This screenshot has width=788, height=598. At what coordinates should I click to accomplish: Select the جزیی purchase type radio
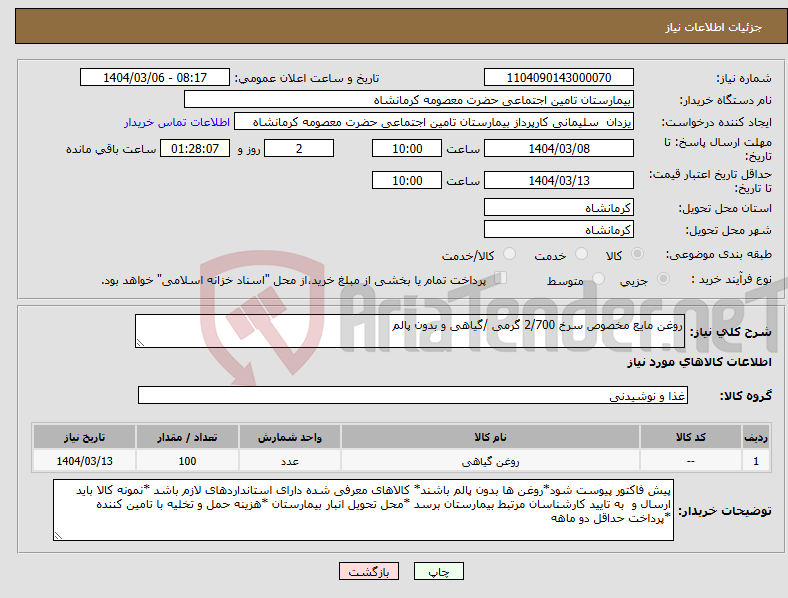pos(663,278)
